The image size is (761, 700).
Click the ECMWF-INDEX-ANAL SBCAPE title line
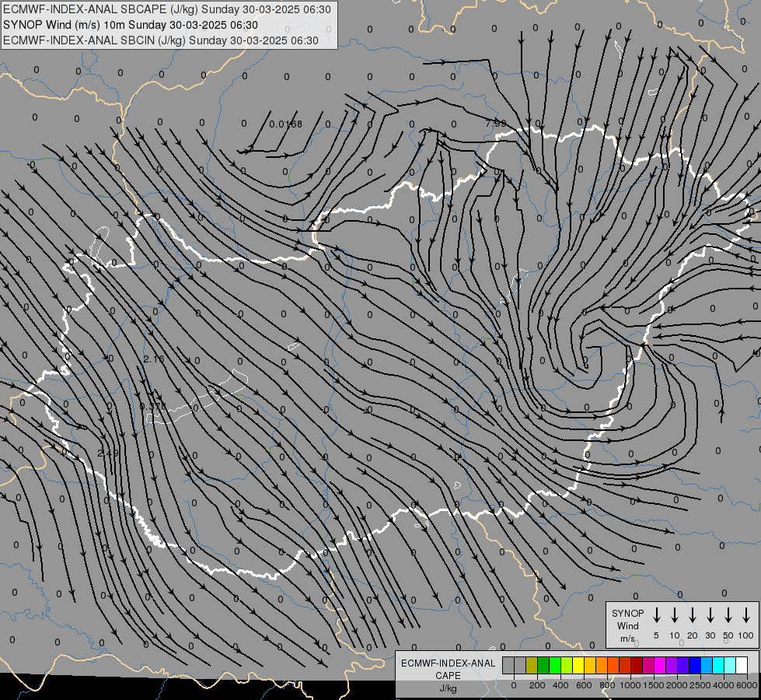(167, 9)
